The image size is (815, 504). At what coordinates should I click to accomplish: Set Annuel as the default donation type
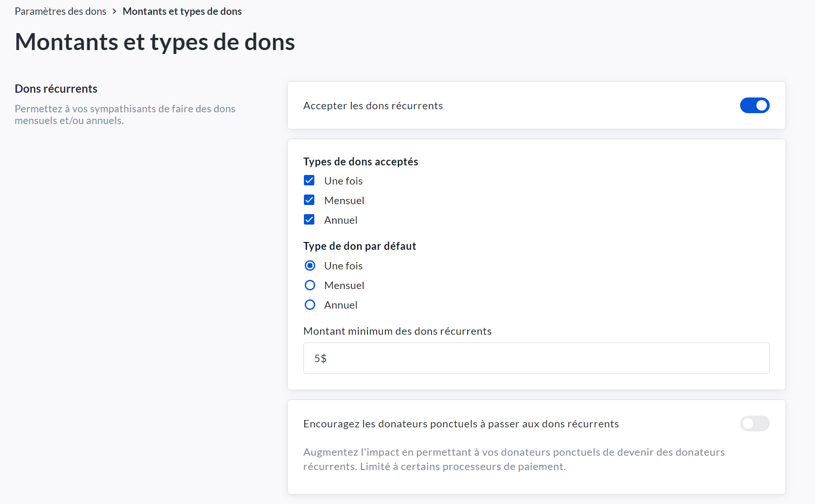pyautogui.click(x=310, y=305)
